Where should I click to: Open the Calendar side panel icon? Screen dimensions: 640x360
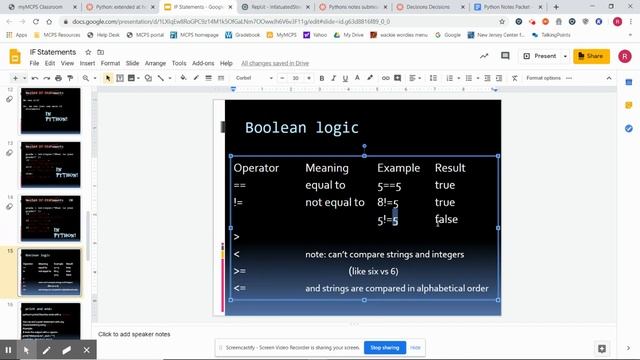pyautogui.click(x=629, y=82)
